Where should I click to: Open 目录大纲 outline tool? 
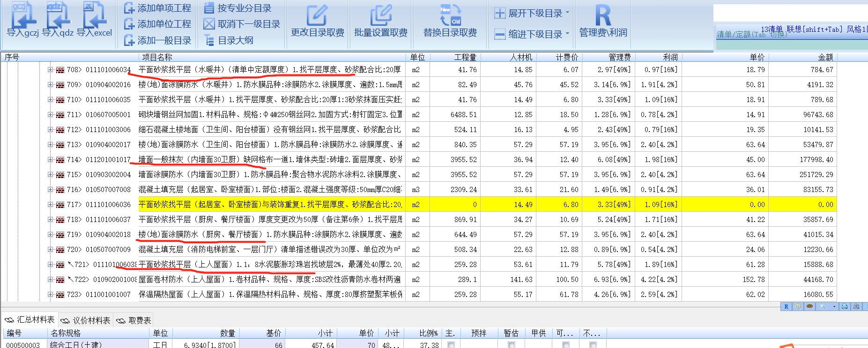(x=229, y=40)
